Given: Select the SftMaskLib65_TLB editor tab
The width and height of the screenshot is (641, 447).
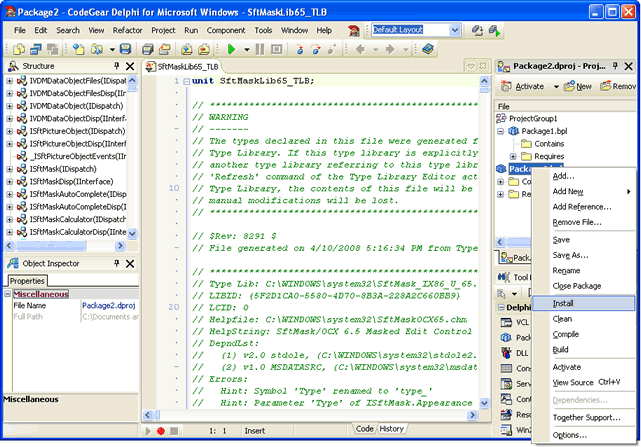Looking at the screenshot, I should coord(183,67).
